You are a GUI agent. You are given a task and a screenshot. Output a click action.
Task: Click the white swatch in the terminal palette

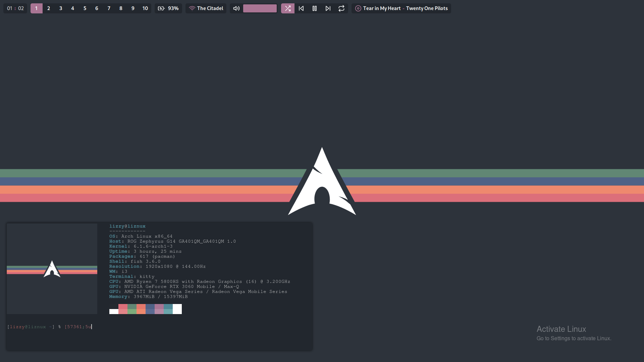[x=177, y=309]
